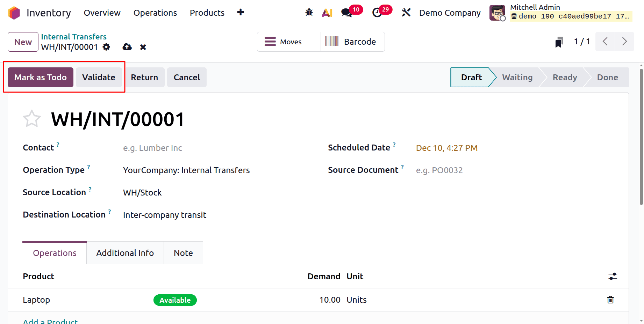Open the Operations menu in navbar
Viewport: 644px width, 324px height.
pos(155,13)
